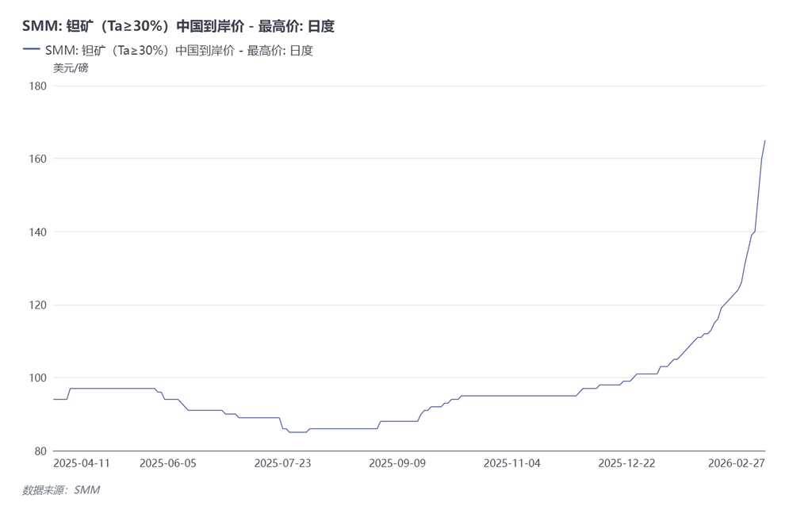Image resolution: width=812 pixels, height=510 pixels.
Task: Click the 2025-04-11 date label
Action: [x=82, y=463]
